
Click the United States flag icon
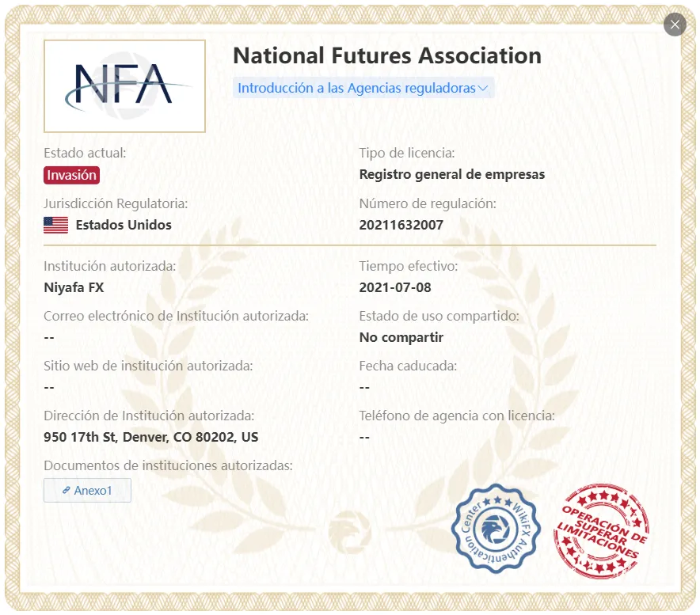coord(55,225)
